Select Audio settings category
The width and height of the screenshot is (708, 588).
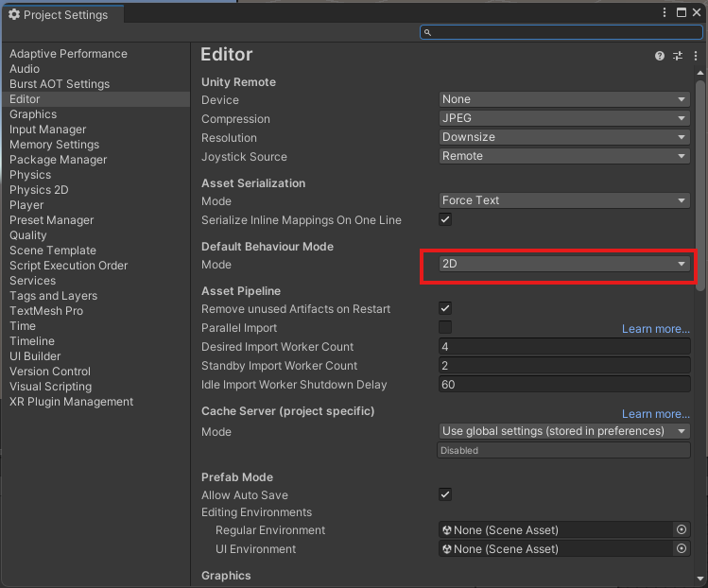[25, 69]
